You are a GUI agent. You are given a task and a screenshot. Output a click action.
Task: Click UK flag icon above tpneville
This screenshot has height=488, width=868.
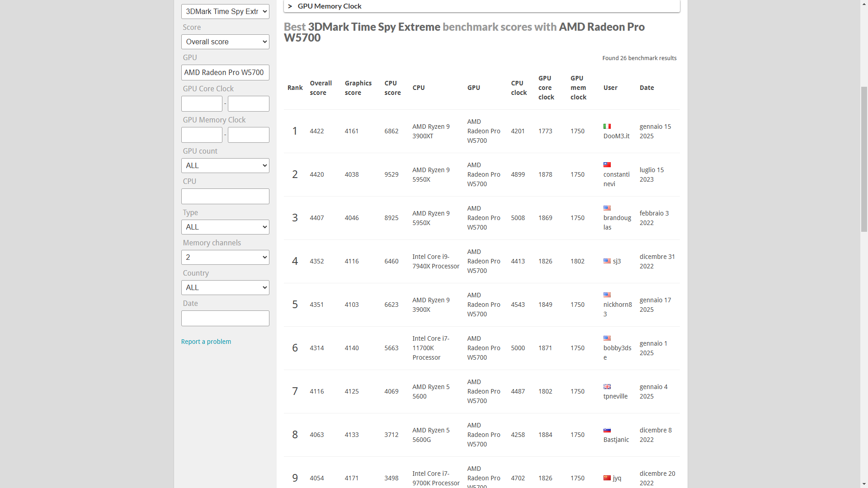(607, 387)
